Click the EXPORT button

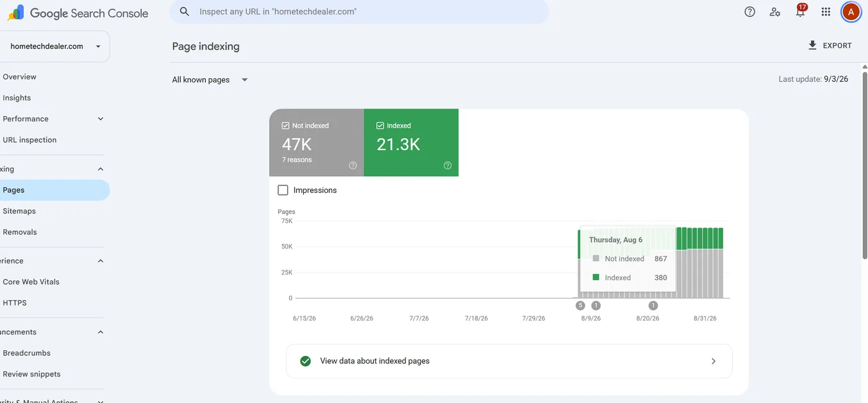tap(830, 45)
